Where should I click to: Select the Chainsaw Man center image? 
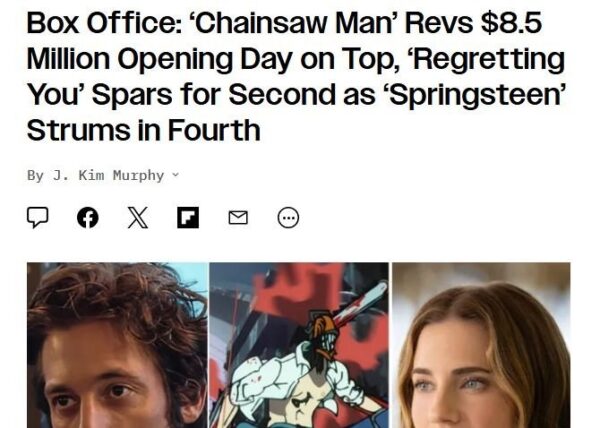(299, 345)
